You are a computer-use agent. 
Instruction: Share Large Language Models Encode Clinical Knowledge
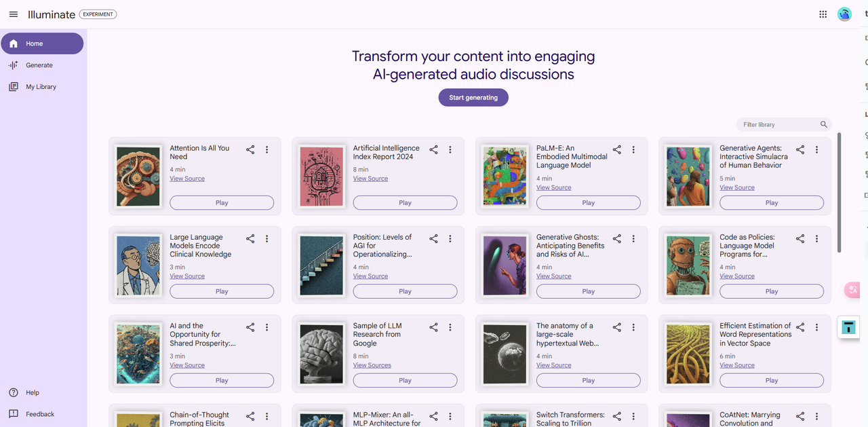click(250, 238)
